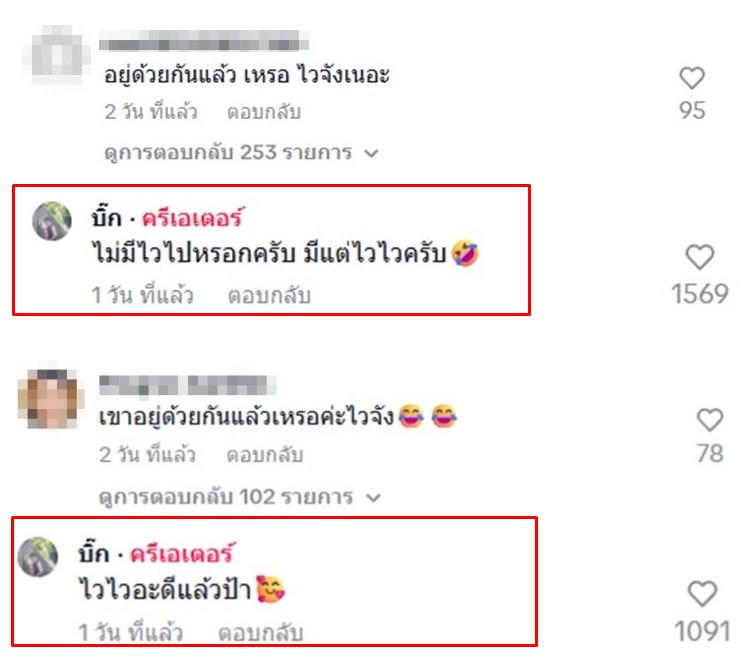
Task: Like the comment with 95 likes
Action: [692, 78]
